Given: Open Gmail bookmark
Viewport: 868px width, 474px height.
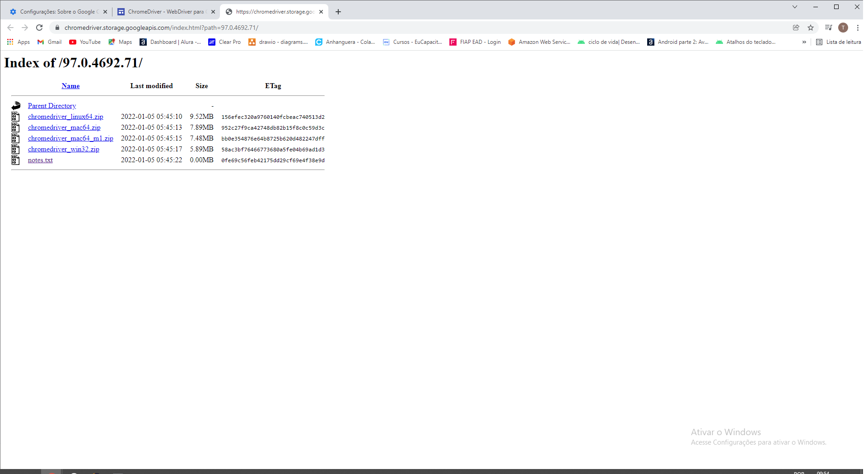Looking at the screenshot, I should (x=49, y=42).
